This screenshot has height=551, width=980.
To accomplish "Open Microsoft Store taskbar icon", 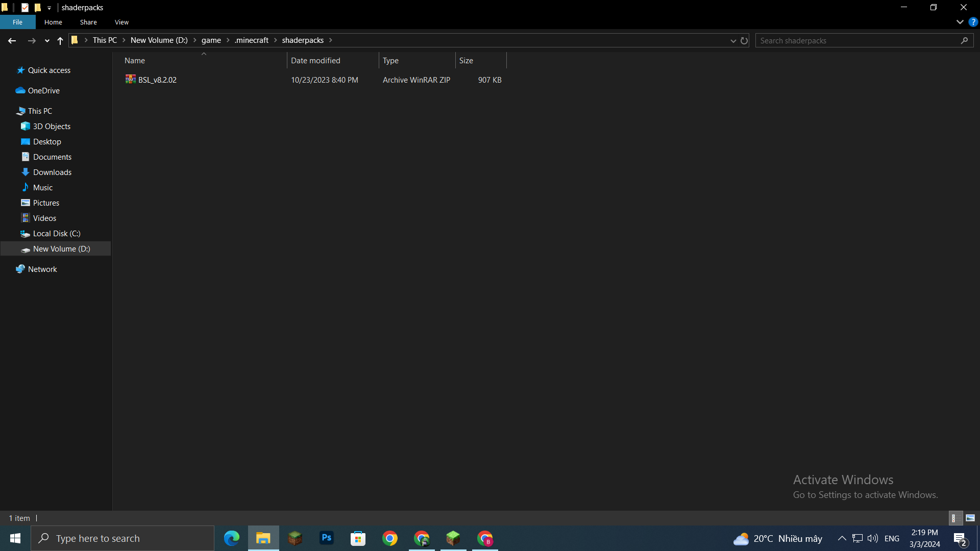I will point(358,538).
